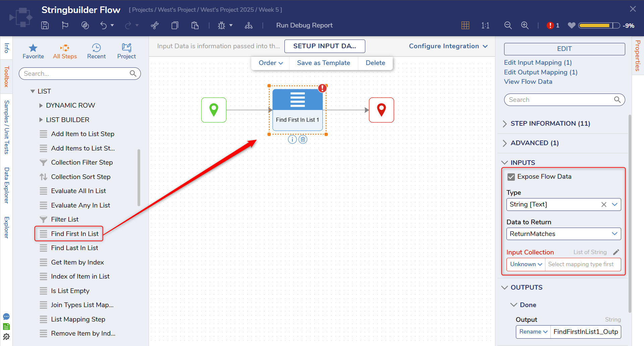
Task: Open the Unknown mapping type dropdown
Action: coord(526,265)
